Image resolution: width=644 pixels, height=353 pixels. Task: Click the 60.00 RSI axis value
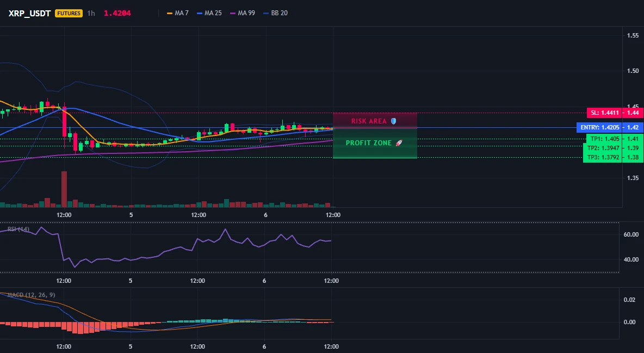(631, 234)
